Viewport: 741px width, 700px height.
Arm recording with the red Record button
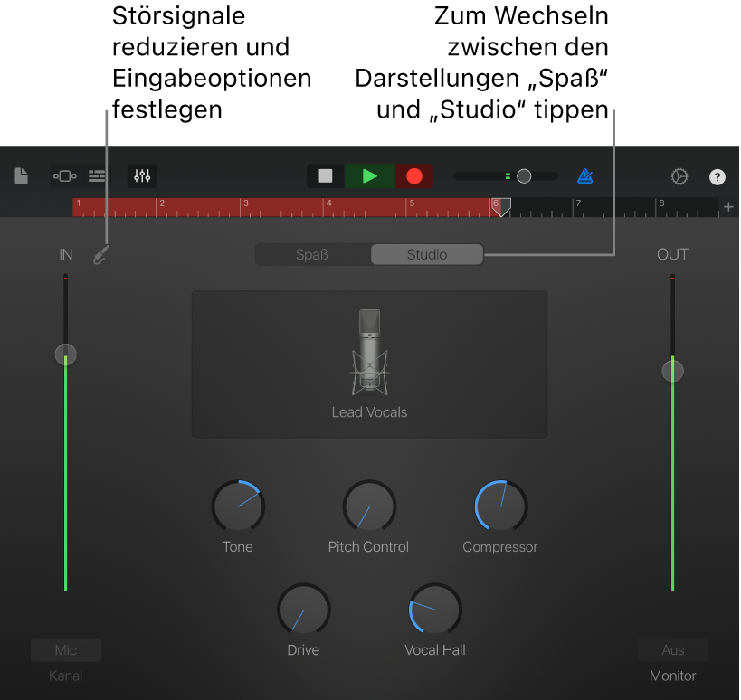(x=413, y=176)
